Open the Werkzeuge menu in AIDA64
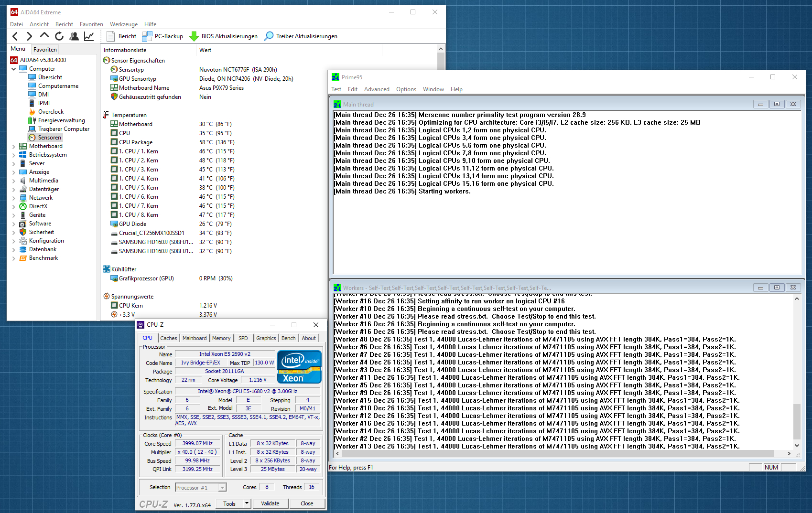 [124, 24]
